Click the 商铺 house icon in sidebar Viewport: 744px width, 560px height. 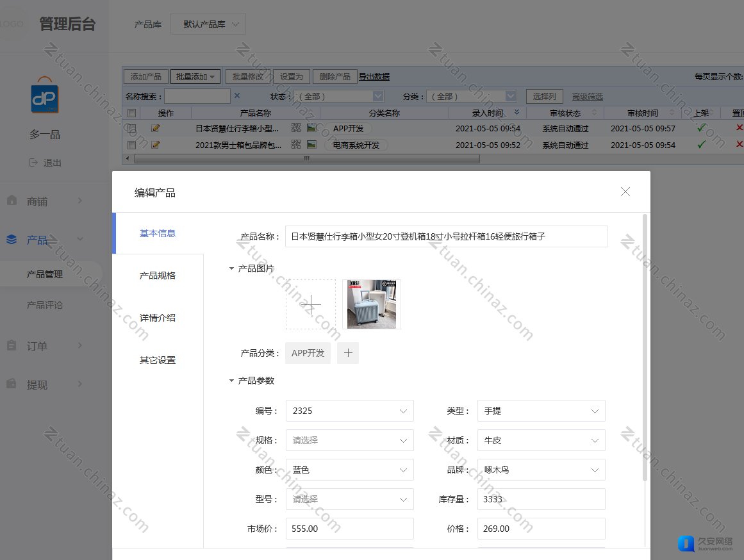point(12,200)
